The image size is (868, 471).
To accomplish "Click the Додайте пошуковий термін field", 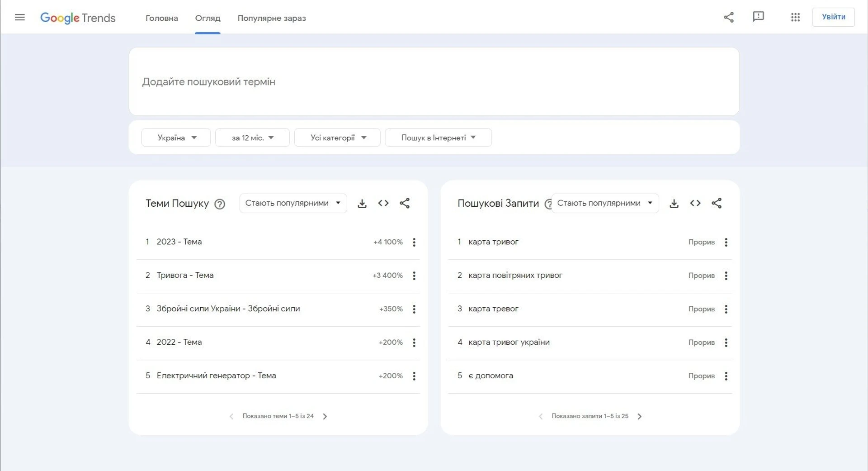I will [434, 81].
